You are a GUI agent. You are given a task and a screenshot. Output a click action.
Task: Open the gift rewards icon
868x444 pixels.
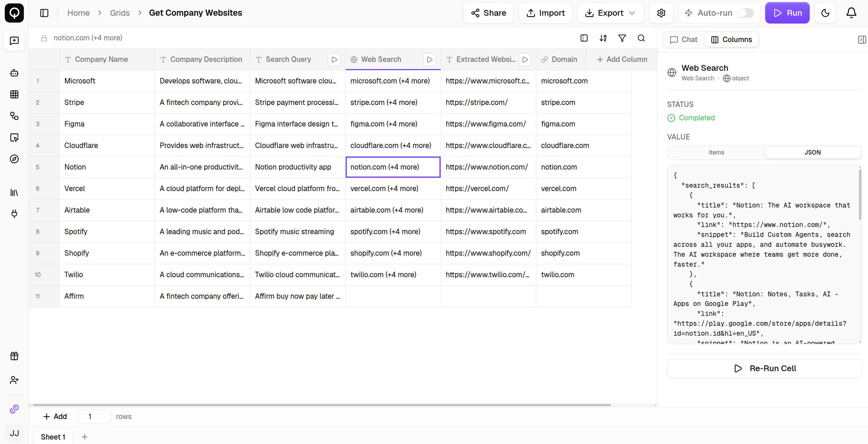(x=14, y=356)
